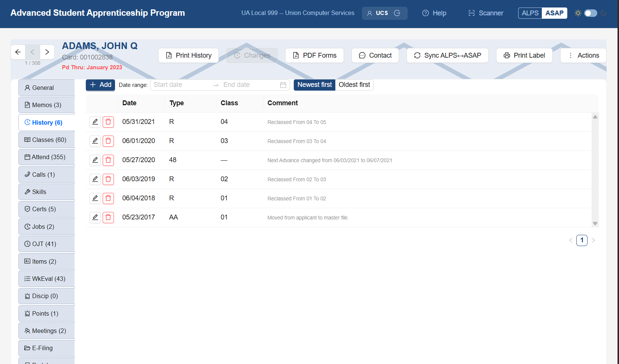Click the Contact button
Viewport: 619px width, 364px height.
tap(375, 55)
